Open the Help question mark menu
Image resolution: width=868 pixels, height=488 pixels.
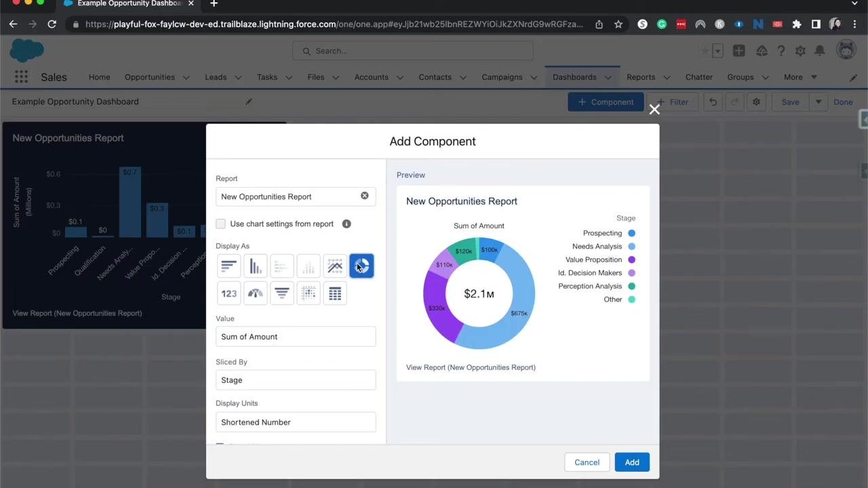pos(781,51)
